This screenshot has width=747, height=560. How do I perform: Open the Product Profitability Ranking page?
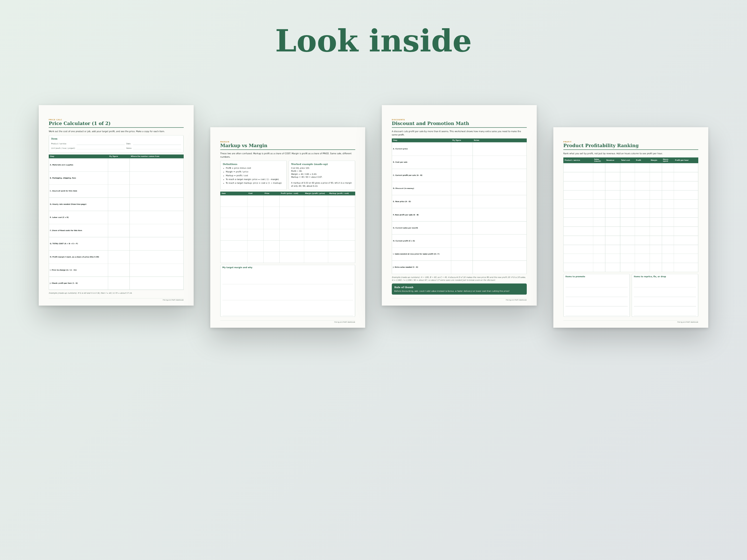click(631, 227)
